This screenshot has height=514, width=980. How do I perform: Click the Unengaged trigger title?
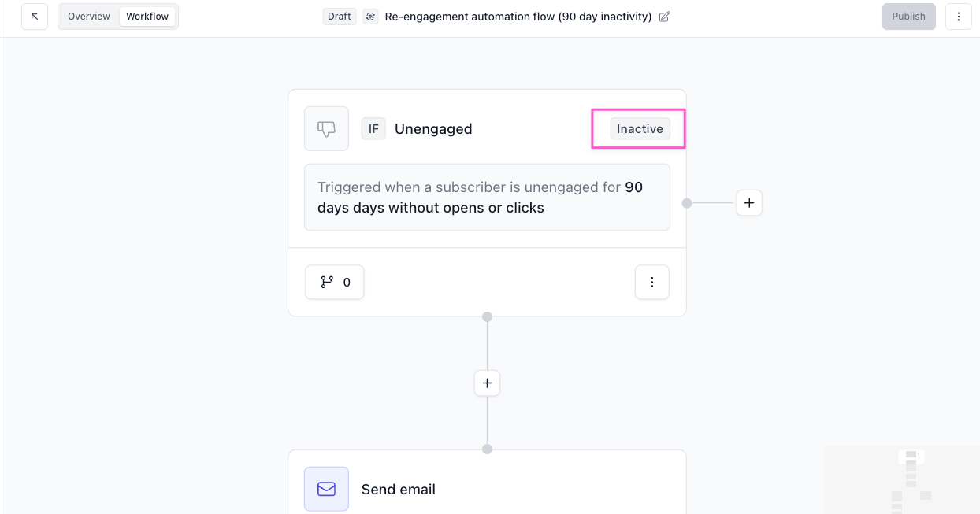coord(433,129)
